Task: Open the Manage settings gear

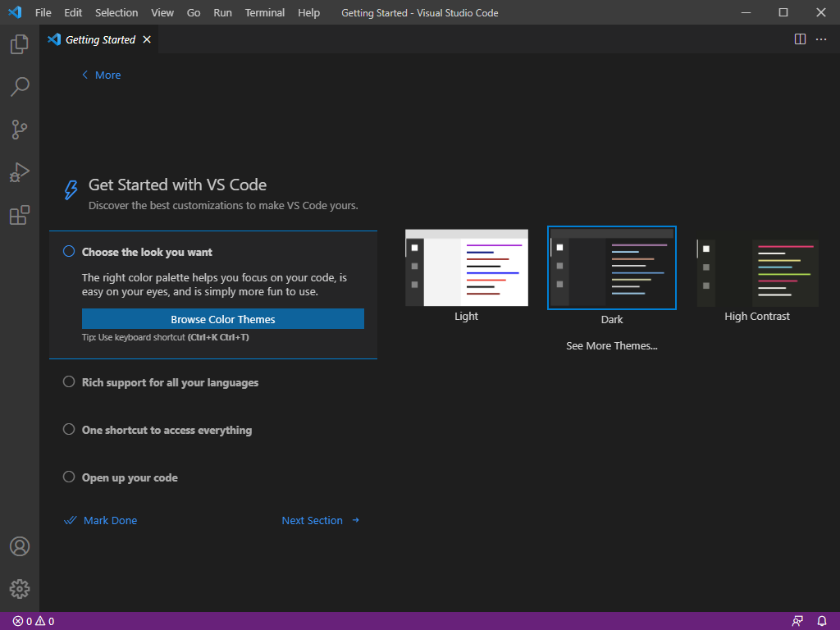Action: point(19,588)
